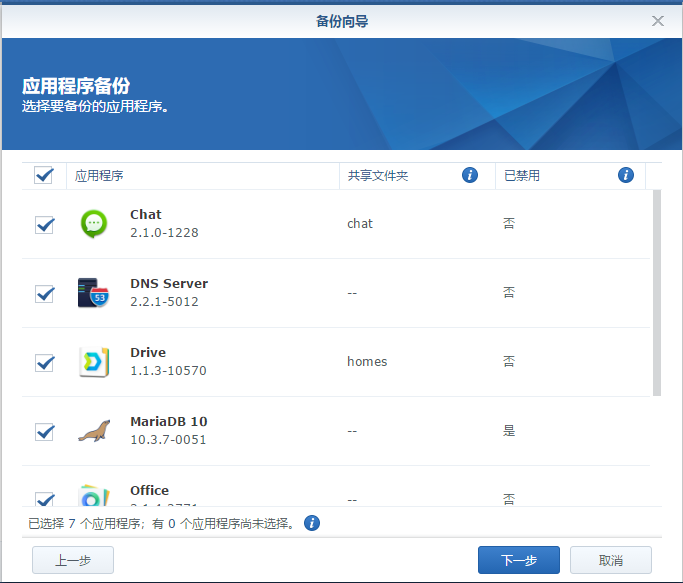The image size is (683, 583).
Task: Click the Drive application icon
Action: [94, 362]
